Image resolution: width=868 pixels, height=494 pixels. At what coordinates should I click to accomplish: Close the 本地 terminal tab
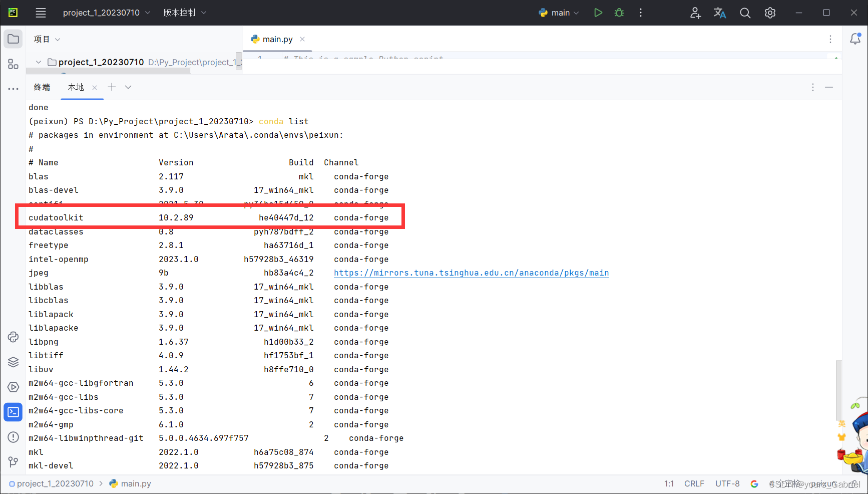click(95, 87)
